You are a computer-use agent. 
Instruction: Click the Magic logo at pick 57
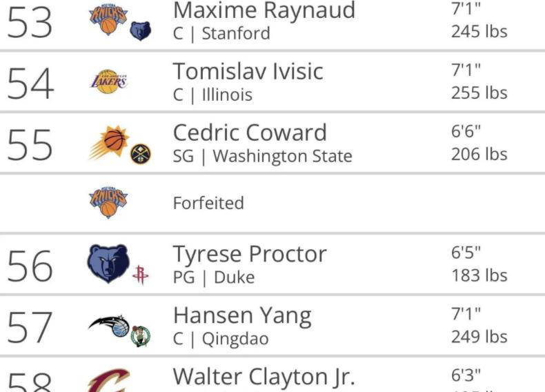[109, 326]
